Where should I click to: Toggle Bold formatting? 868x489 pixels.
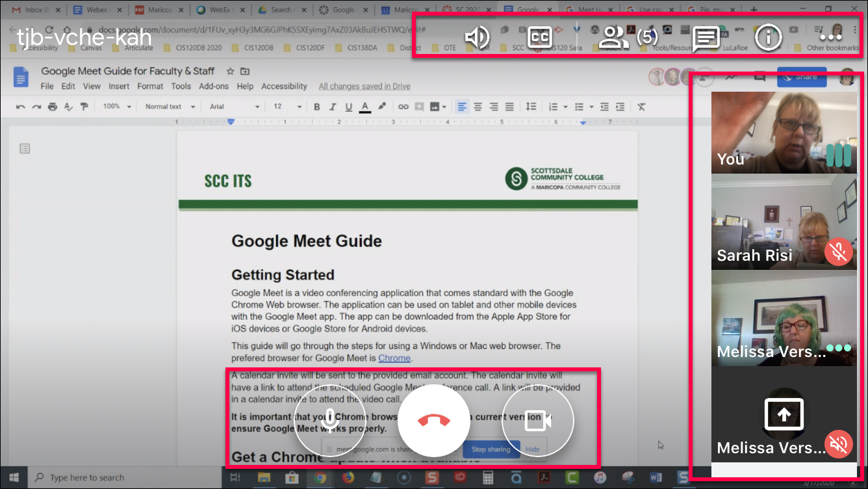pyautogui.click(x=317, y=107)
